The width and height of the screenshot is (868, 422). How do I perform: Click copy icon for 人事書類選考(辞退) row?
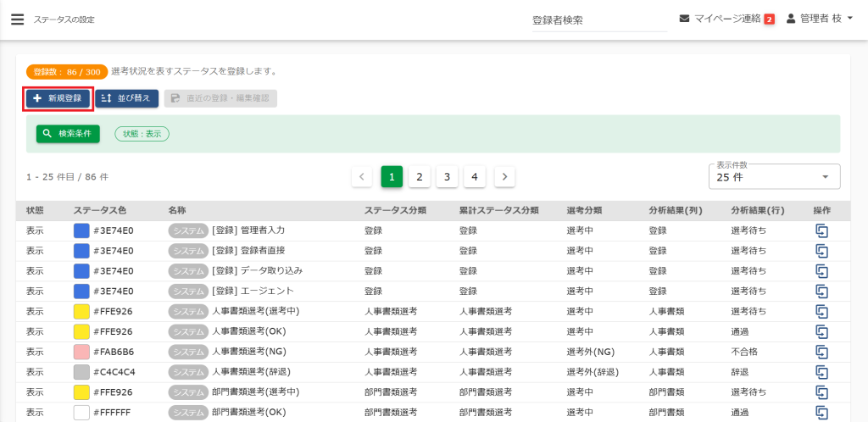pyautogui.click(x=821, y=372)
